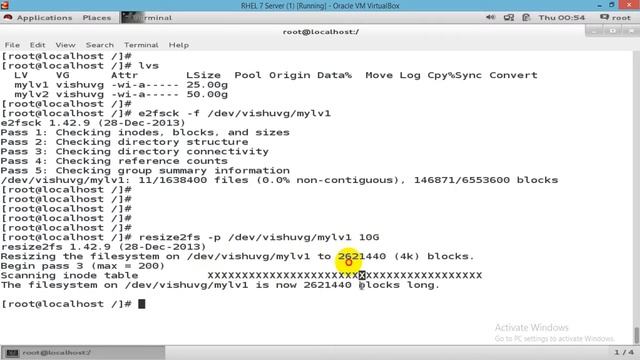Open the File menu

[12, 45]
